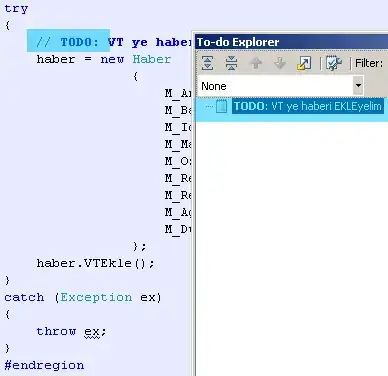Screen dimensions: 388x376
Task: Click Collapse All icon in To-do Explorer
Action: click(x=231, y=63)
